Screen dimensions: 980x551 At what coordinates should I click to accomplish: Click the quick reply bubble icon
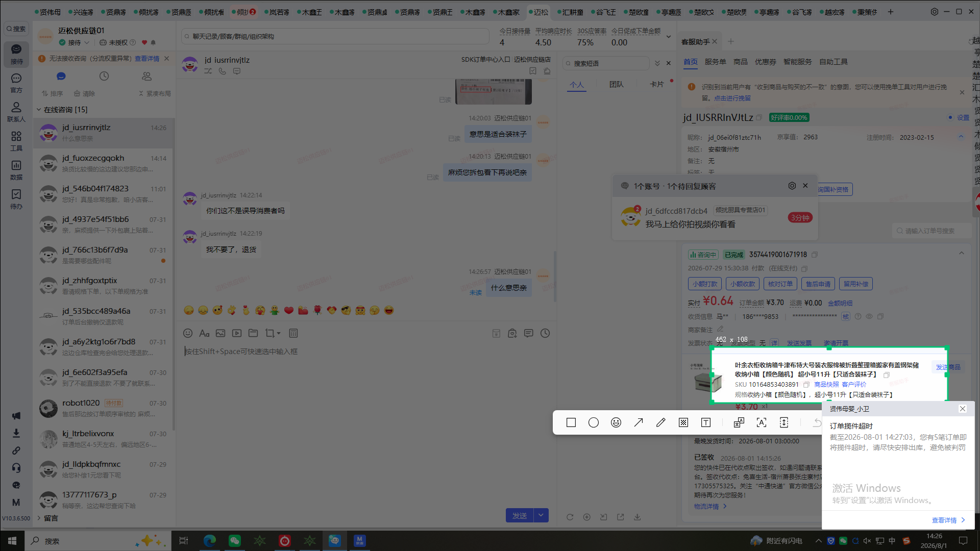click(x=529, y=333)
